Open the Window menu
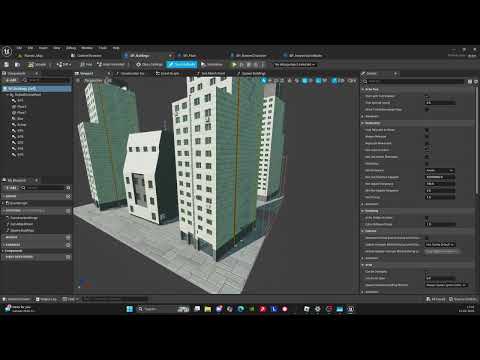The image size is (480, 360). tap(87, 48)
